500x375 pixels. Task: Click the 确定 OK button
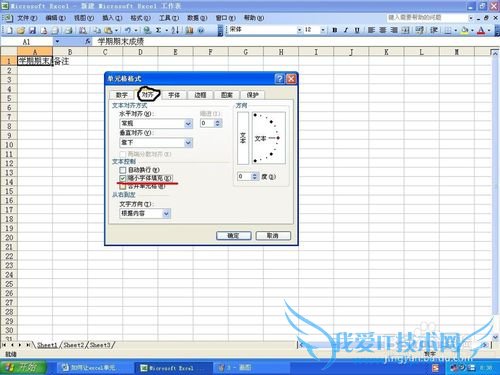(x=233, y=236)
